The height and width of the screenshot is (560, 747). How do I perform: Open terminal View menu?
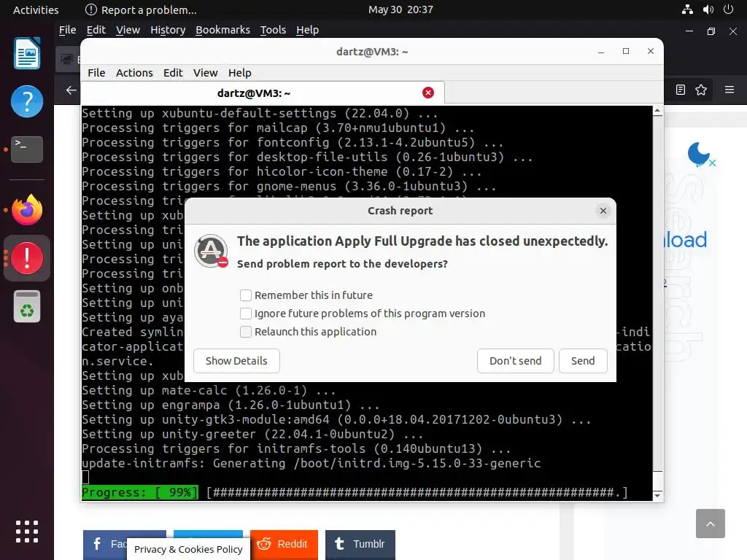coord(205,73)
